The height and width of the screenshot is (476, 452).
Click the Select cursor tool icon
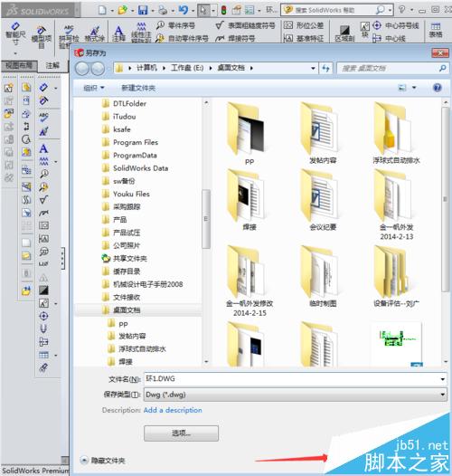coord(203,10)
